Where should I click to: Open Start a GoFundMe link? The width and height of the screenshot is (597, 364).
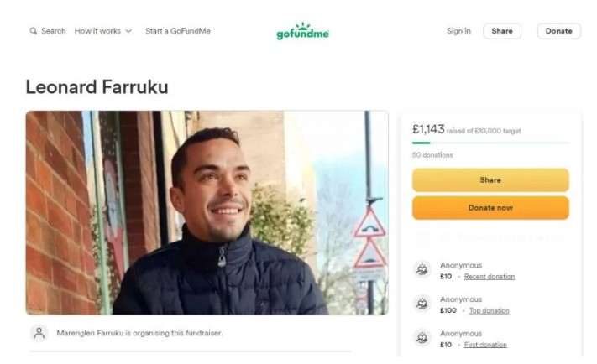tap(178, 31)
